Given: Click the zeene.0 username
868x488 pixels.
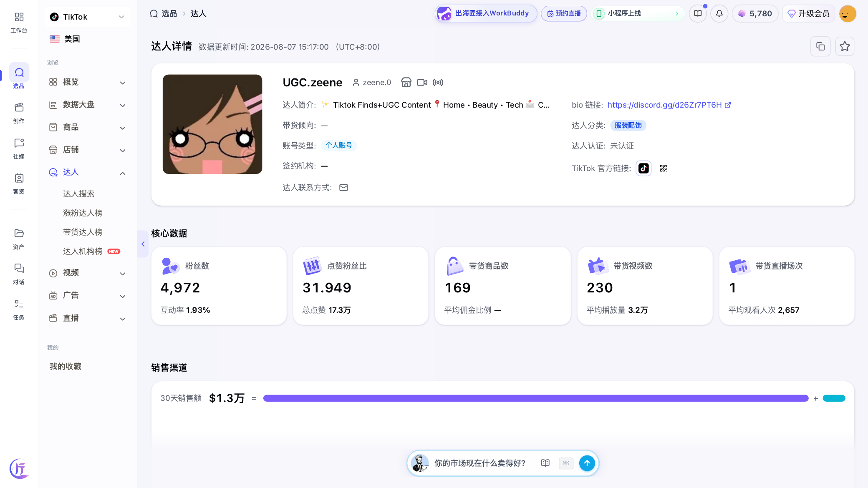Looking at the screenshot, I should coord(377,83).
